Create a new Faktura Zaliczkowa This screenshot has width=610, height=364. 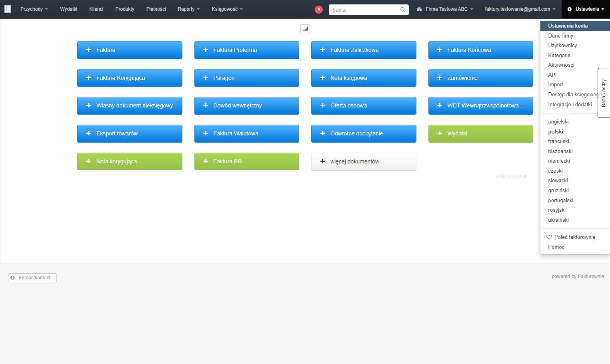[364, 50]
